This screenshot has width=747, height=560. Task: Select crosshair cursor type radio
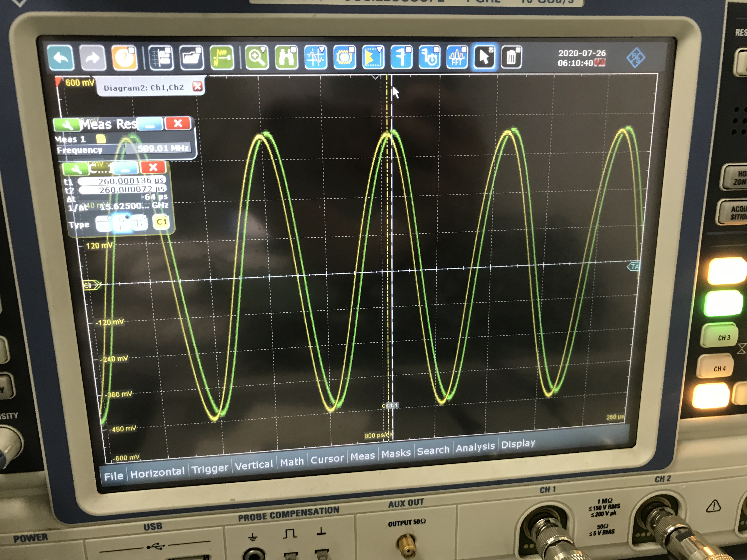pos(140,223)
